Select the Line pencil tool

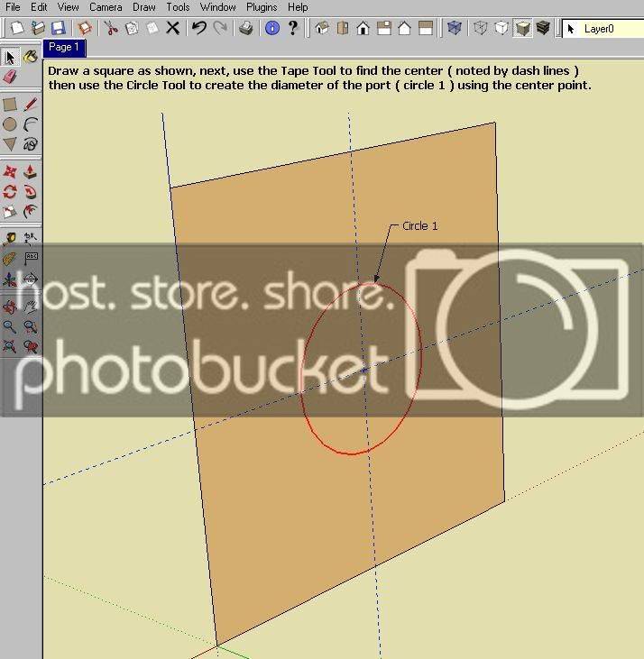(31, 105)
